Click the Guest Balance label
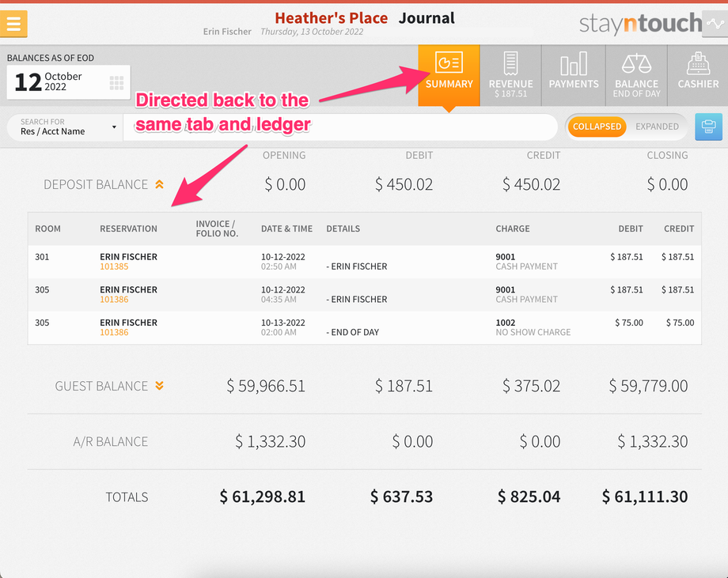 tap(101, 386)
